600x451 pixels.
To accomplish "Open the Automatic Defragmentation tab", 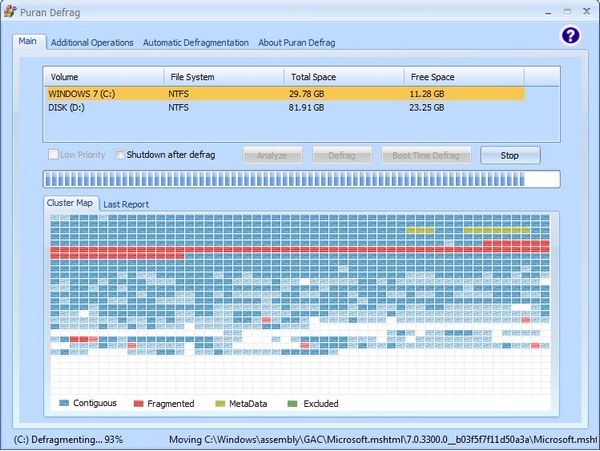I will pos(196,42).
